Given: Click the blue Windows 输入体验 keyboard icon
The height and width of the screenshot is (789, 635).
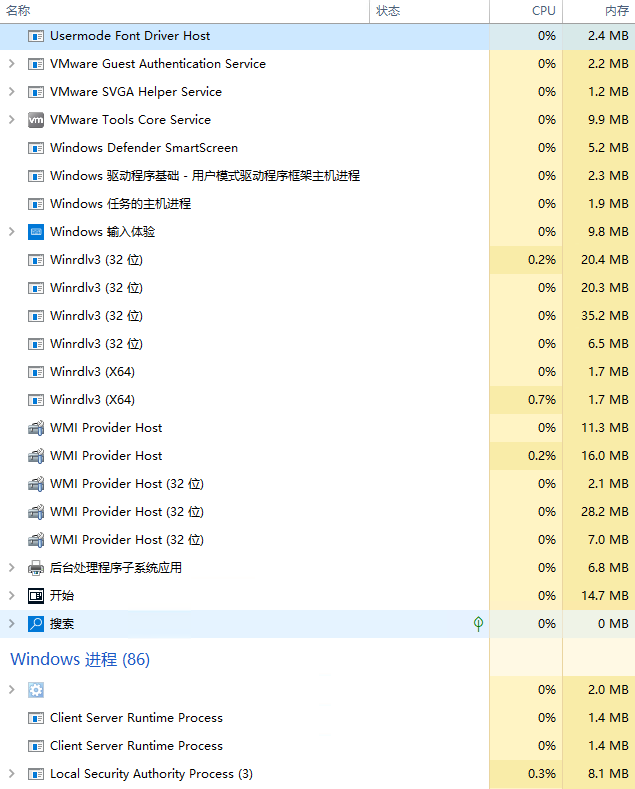Looking at the screenshot, I should tap(36, 232).
